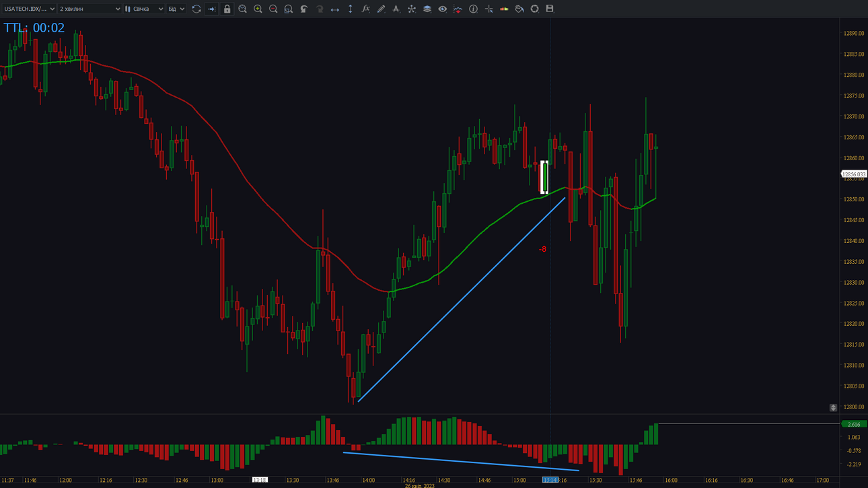The image size is (868, 488).
Task: Select the text label A tool
Action: [396, 9]
